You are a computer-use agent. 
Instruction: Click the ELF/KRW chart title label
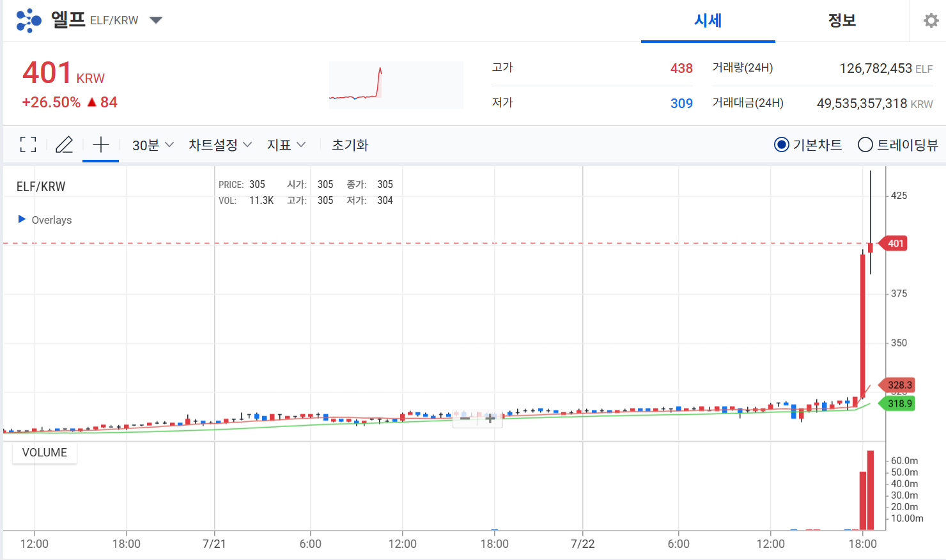pos(41,187)
